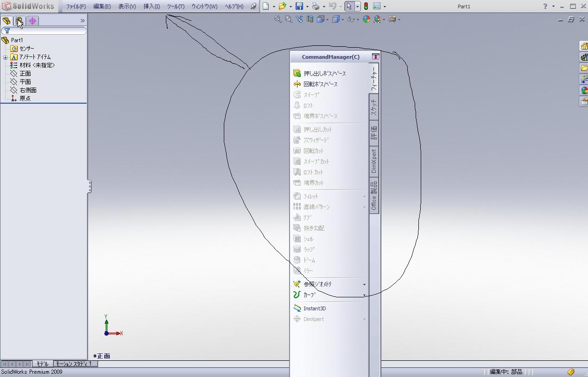Open the dropdown arrow next to New
The image size is (588, 377).
click(x=274, y=6)
